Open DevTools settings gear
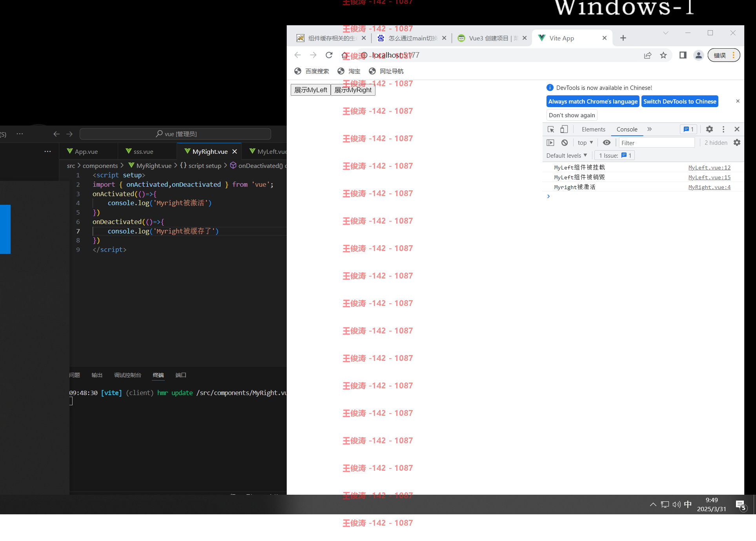This screenshot has width=756, height=541. point(709,129)
